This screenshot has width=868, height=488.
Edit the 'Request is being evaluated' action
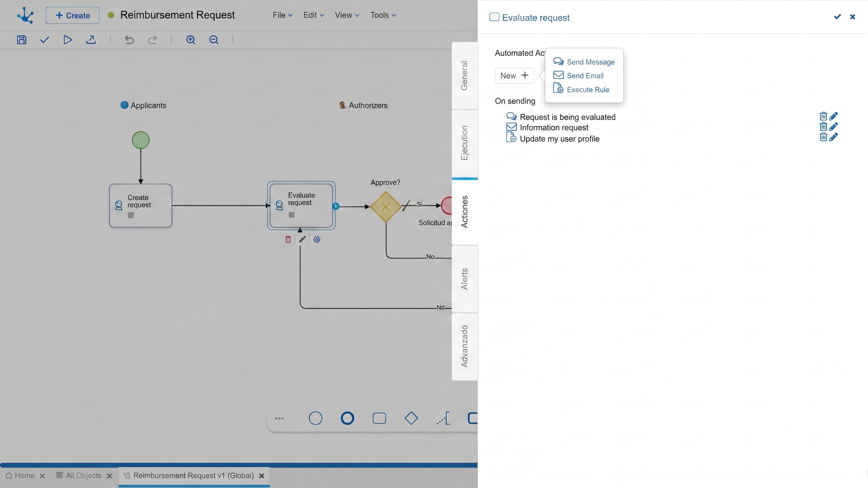click(834, 116)
